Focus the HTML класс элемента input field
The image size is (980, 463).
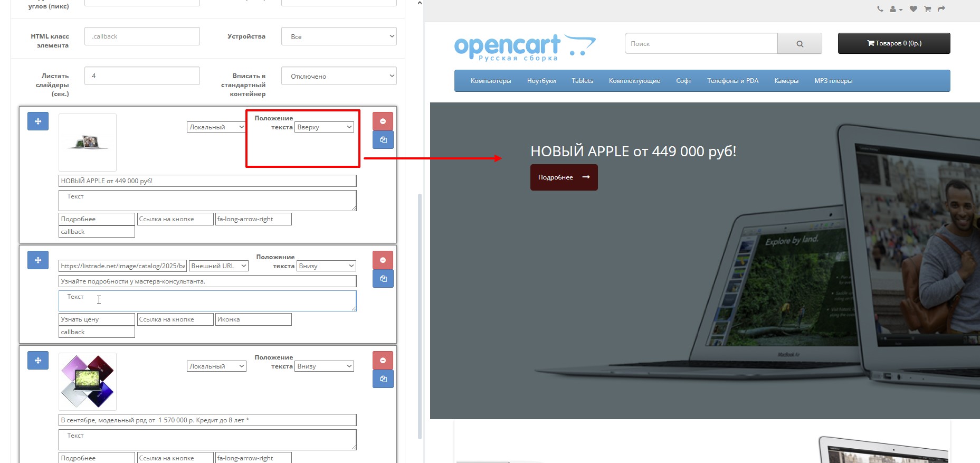pyautogui.click(x=142, y=36)
